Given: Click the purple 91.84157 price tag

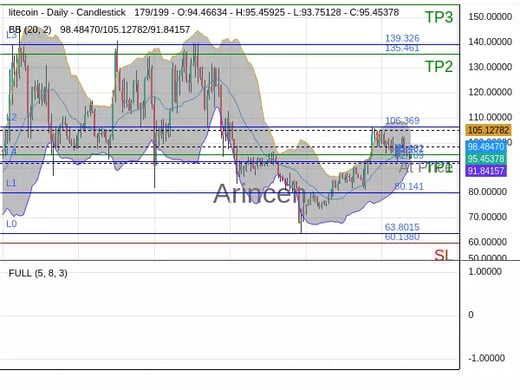Looking at the screenshot, I should pyautogui.click(x=486, y=171).
